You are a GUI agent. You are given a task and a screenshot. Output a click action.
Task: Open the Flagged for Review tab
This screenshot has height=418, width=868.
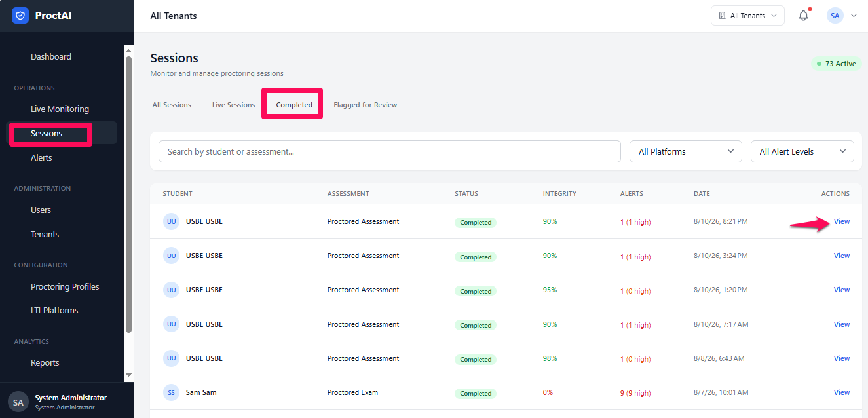point(366,105)
